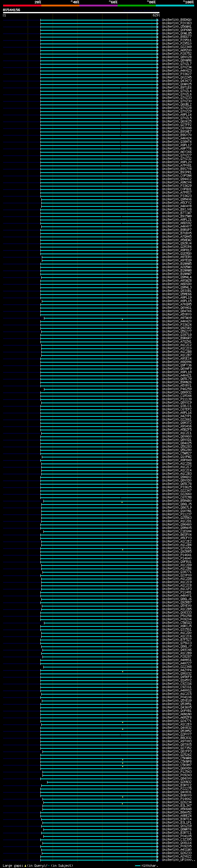Image resolution: width=197 pixels, height=868 pixels.
Task: Open hit UniRef100_B9DHQ0
Action: click(176, 20)
